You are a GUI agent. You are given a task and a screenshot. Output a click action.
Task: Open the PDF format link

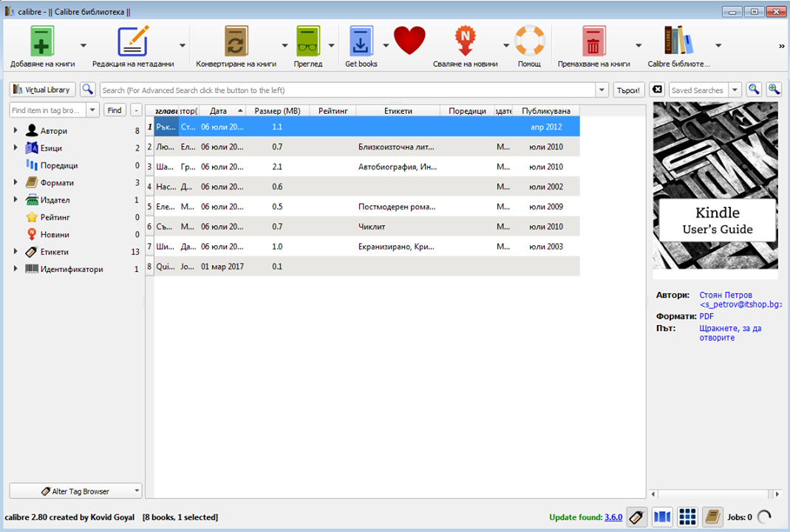pos(706,316)
